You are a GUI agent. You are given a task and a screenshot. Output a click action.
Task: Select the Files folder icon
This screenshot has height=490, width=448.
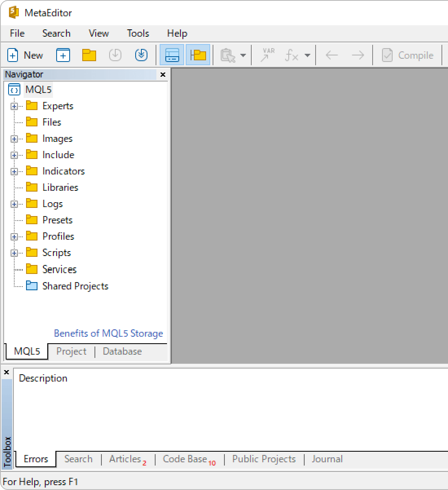(32, 122)
